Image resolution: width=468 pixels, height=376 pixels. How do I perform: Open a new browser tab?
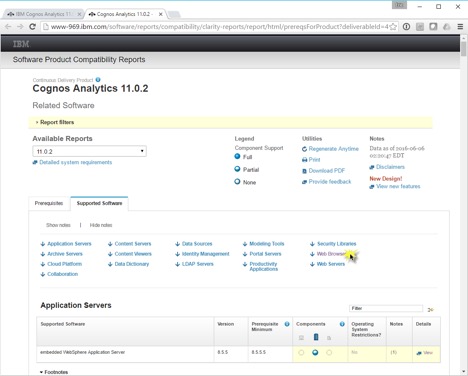pyautogui.click(x=174, y=14)
